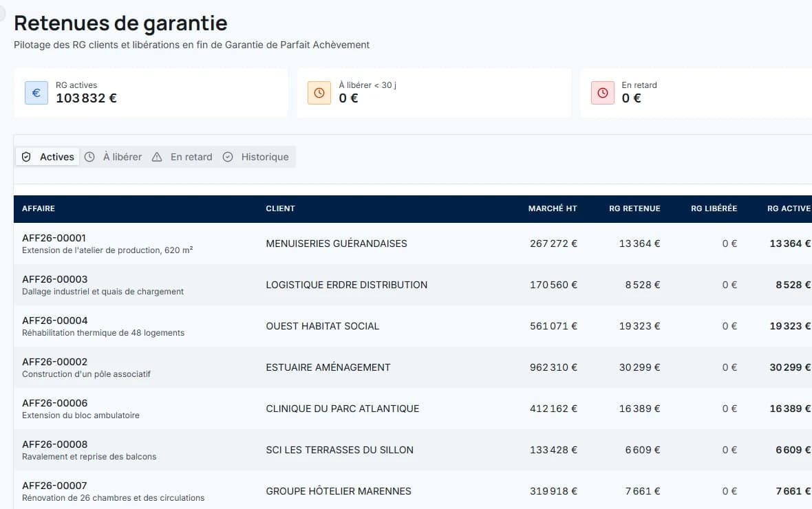Select client OUEST HABITAT SOCIAL
This screenshot has width=812, height=509.
tap(323, 326)
